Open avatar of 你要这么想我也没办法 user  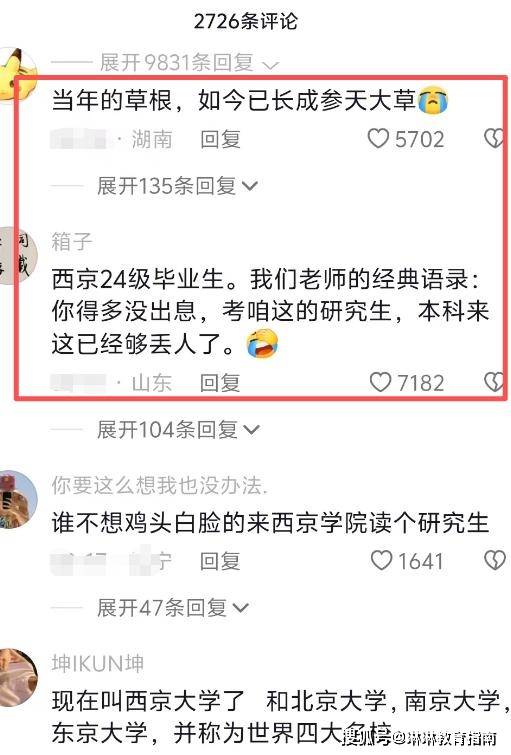(17, 499)
